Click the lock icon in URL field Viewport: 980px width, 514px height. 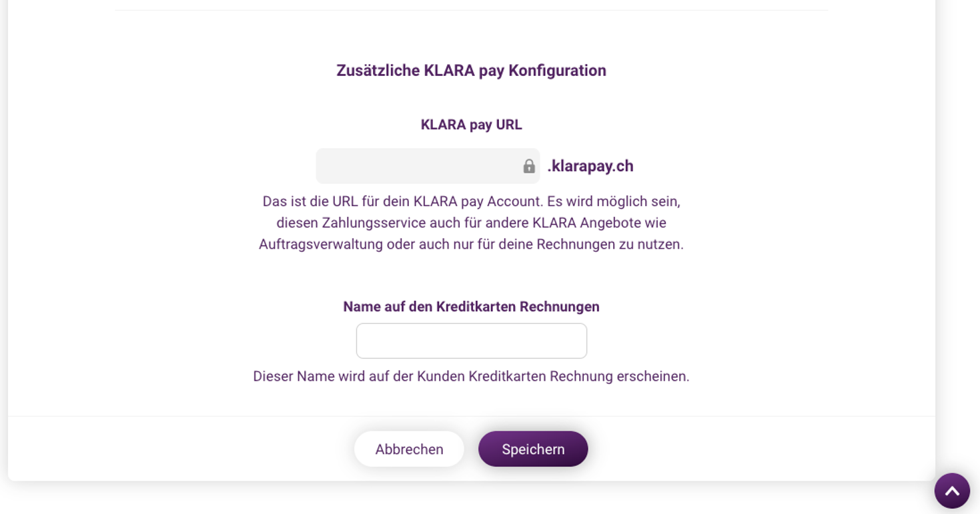[529, 166]
